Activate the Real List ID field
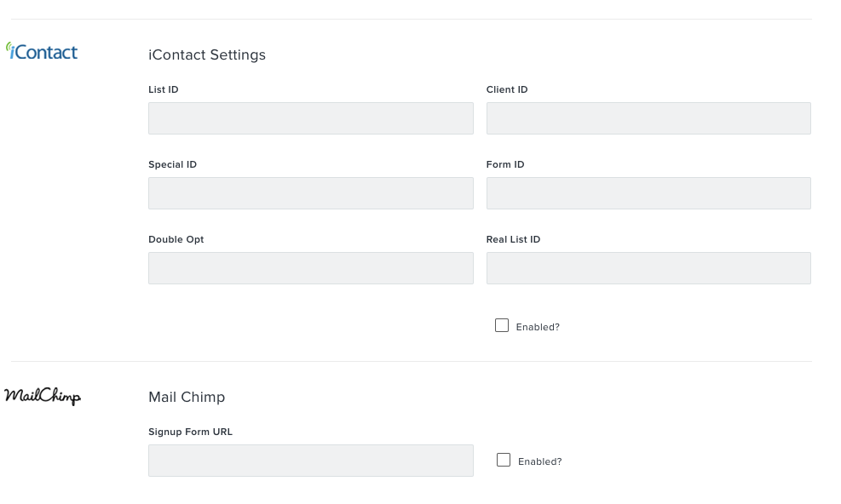 [x=648, y=268]
